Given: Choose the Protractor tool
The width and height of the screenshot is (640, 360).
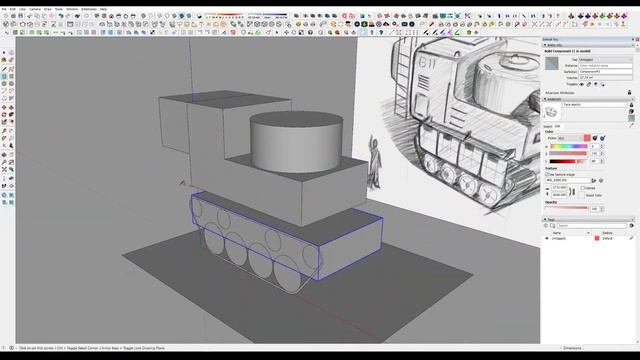Looking at the screenshot, I should point(4,138).
